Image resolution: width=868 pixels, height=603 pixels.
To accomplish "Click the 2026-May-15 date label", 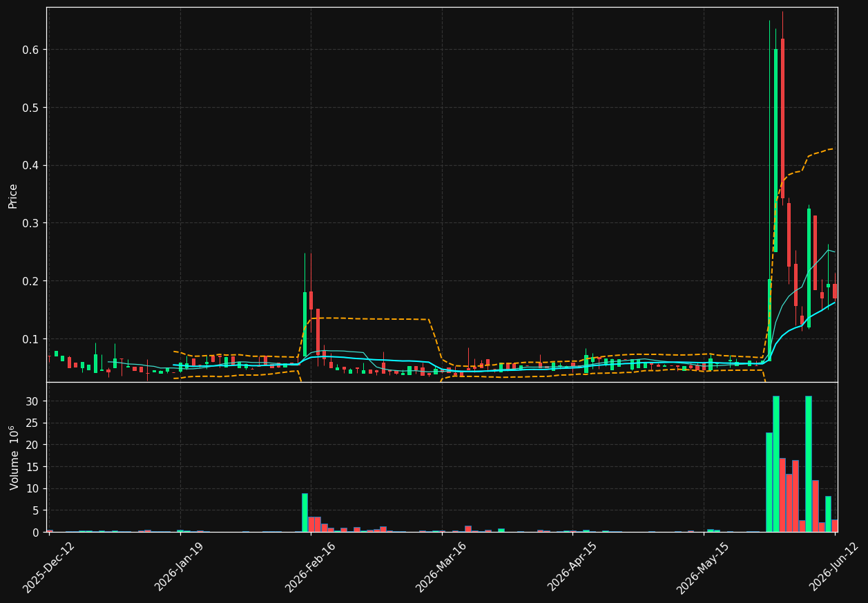I will click(703, 567).
